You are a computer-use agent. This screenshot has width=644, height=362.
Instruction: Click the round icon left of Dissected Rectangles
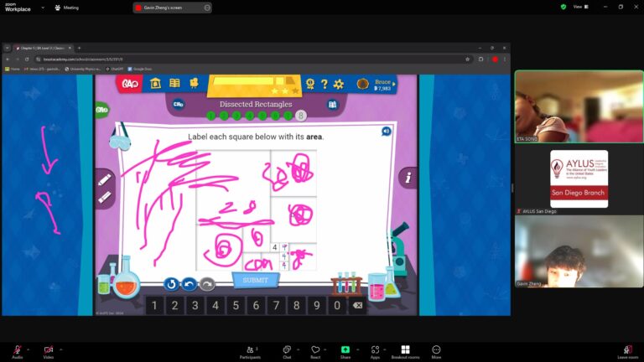179,104
